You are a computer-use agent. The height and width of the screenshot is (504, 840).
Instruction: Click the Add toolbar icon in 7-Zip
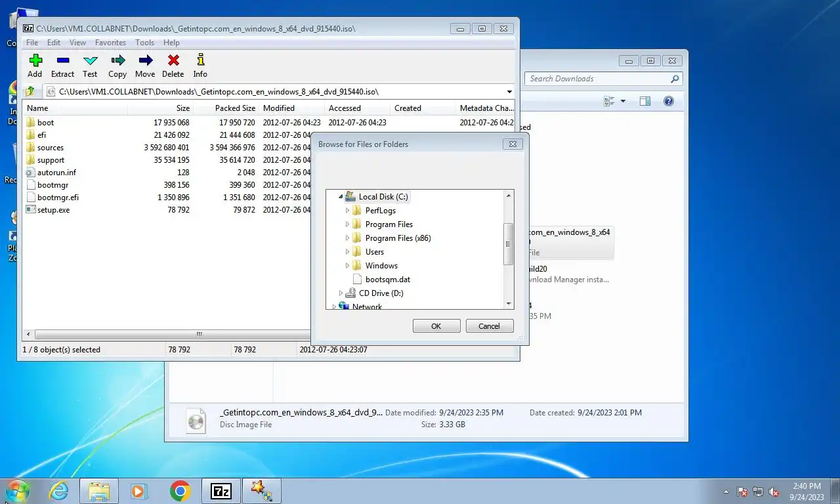(x=35, y=60)
